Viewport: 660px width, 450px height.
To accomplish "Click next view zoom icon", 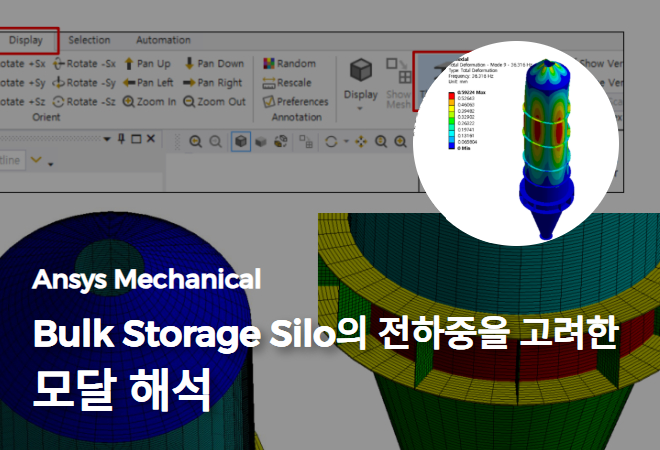I will [x=216, y=141].
